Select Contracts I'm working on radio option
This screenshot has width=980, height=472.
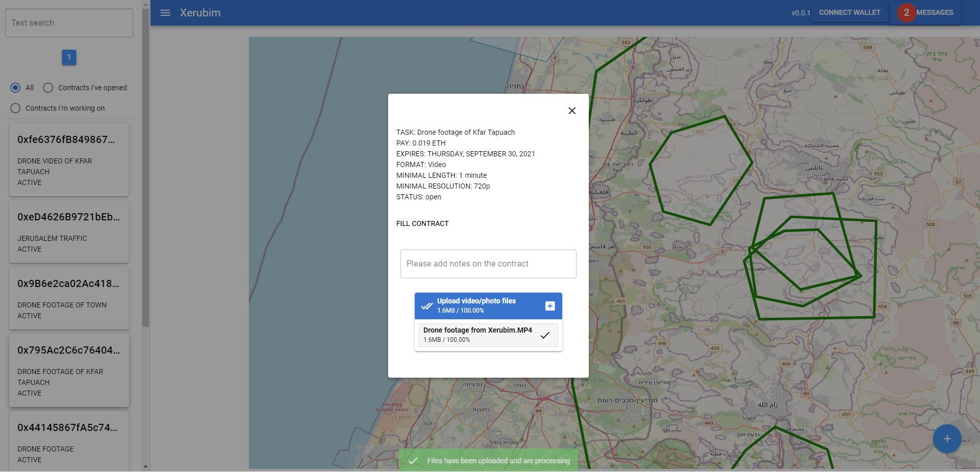coord(15,108)
